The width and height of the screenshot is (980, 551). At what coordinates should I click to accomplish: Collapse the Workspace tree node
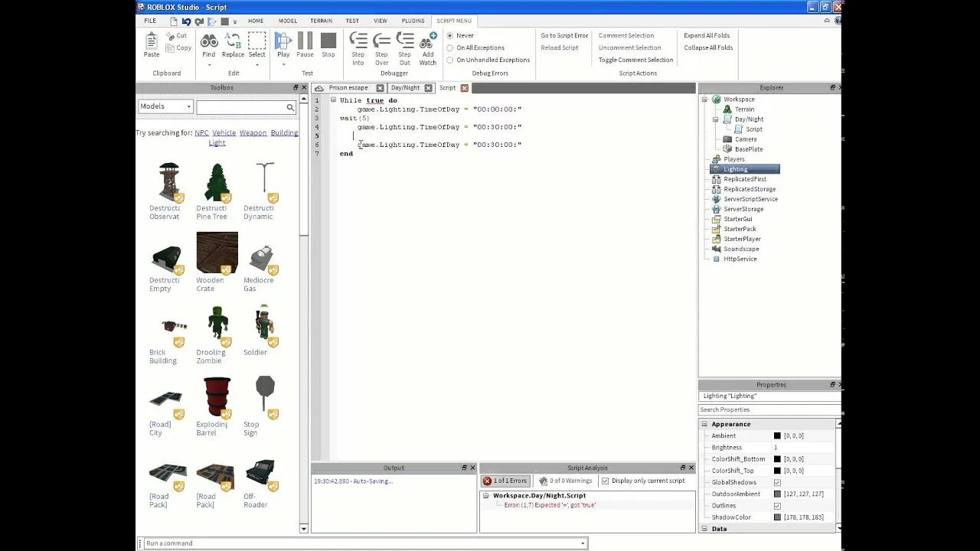(705, 99)
